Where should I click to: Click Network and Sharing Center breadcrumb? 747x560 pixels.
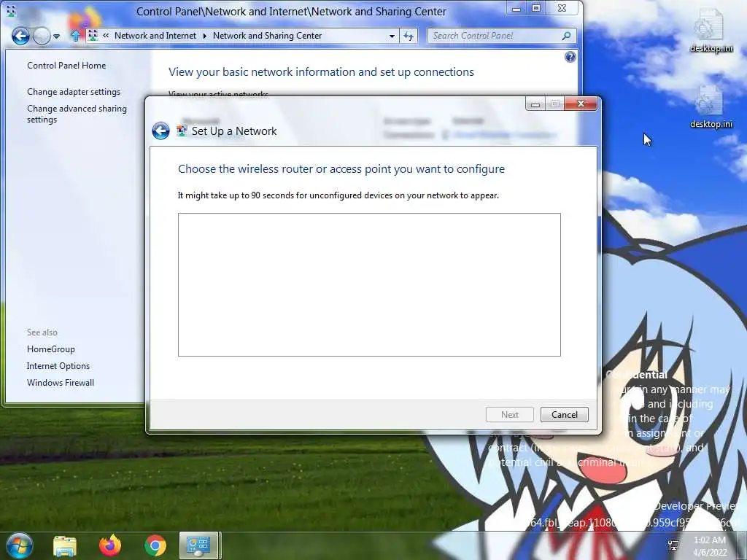267,36
